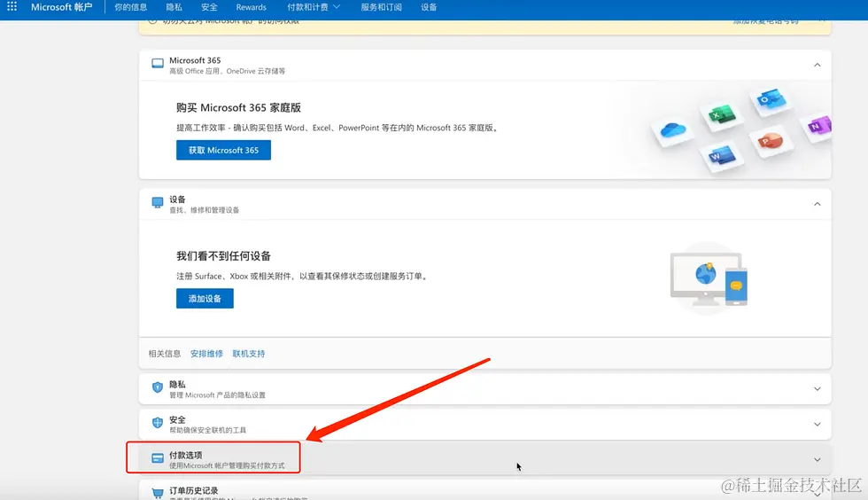868x500 pixels.
Task: Open the 安全 tab in top bar
Action: [x=209, y=7]
